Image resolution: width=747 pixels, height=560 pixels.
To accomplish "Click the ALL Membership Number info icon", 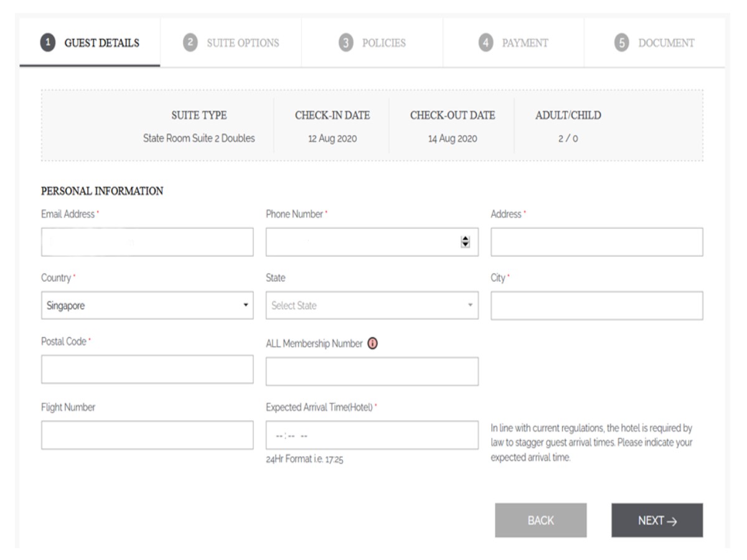I will point(372,343).
